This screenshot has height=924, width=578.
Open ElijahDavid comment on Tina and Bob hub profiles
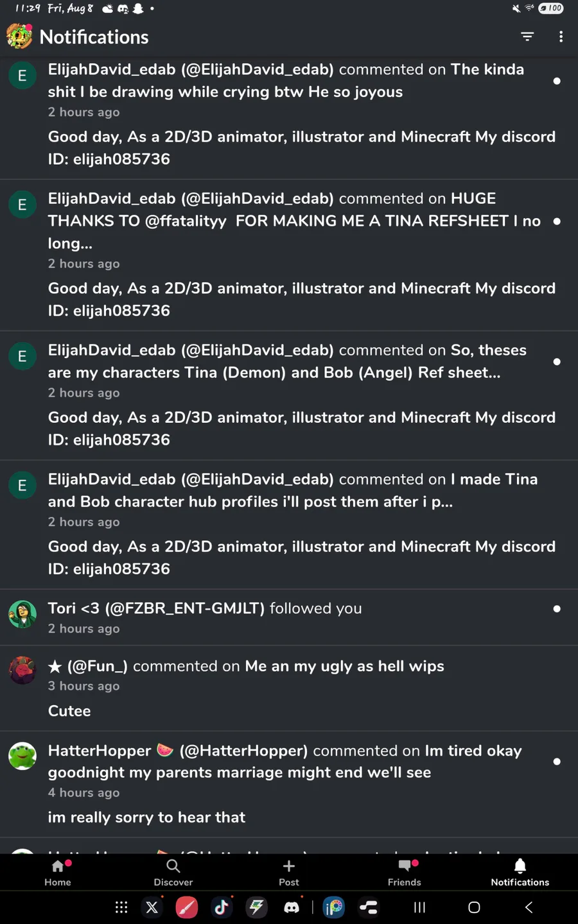289,524
